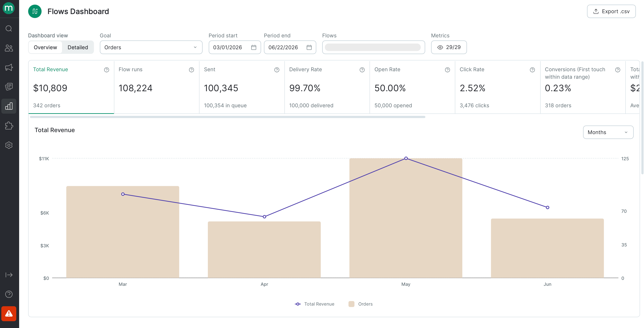Open the Metrics 29/29 visibility selector
The width and height of the screenshot is (644, 328).
click(x=449, y=47)
